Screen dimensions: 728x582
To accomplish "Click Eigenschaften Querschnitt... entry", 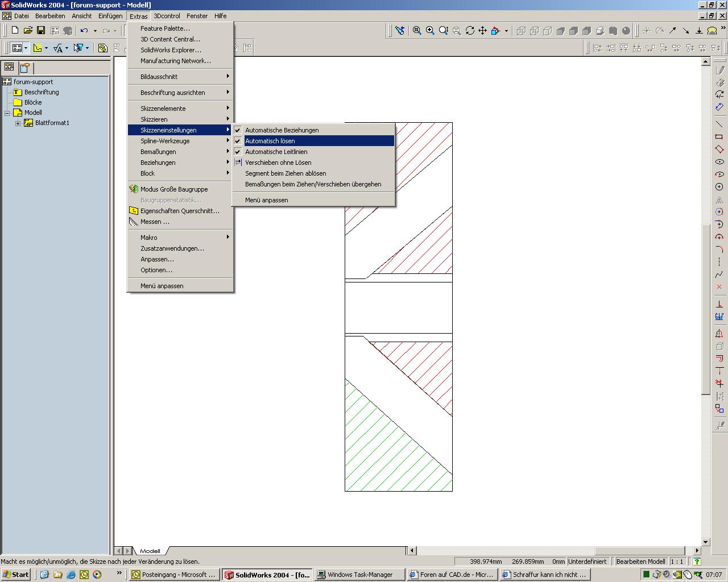I will click(x=180, y=211).
